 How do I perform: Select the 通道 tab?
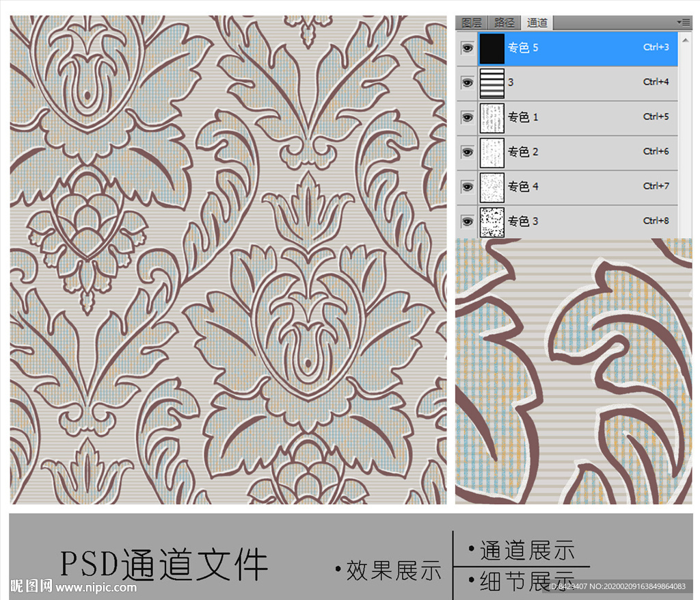(537, 23)
